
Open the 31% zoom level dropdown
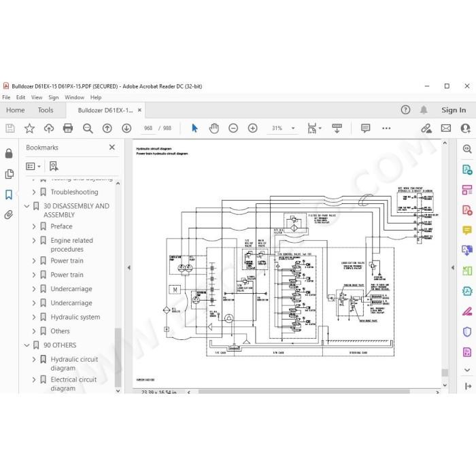pyautogui.click(x=293, y=128)
